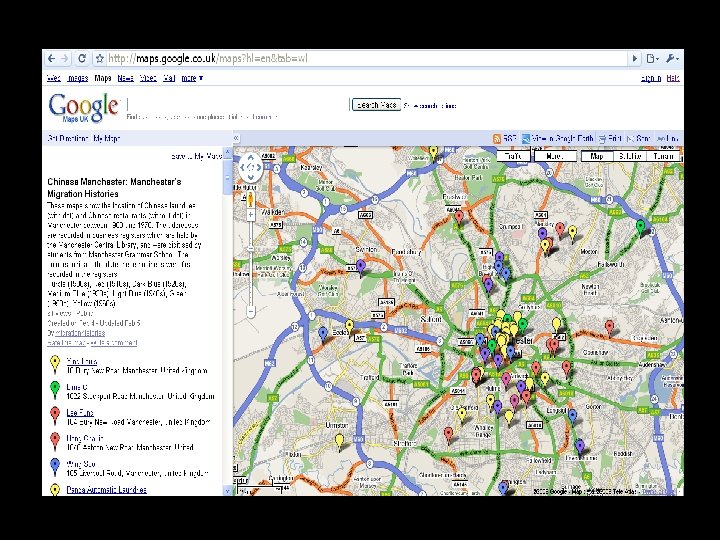Click the Rate this map link

point(67,343)
